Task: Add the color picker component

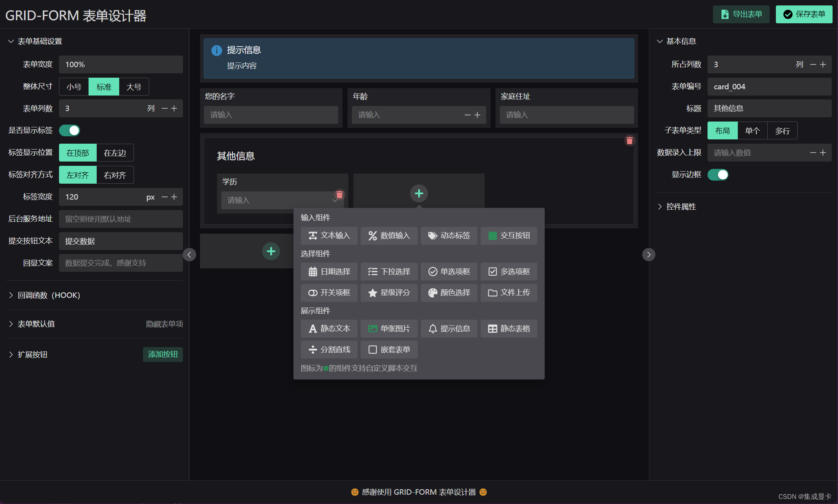Action: tap(449, 292)
